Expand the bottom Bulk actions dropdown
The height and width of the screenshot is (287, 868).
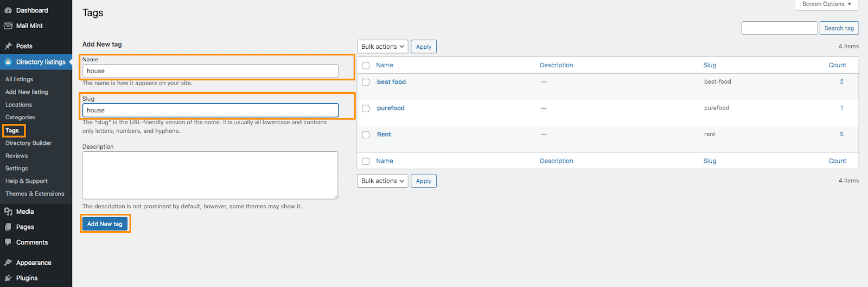click(382, 181)
